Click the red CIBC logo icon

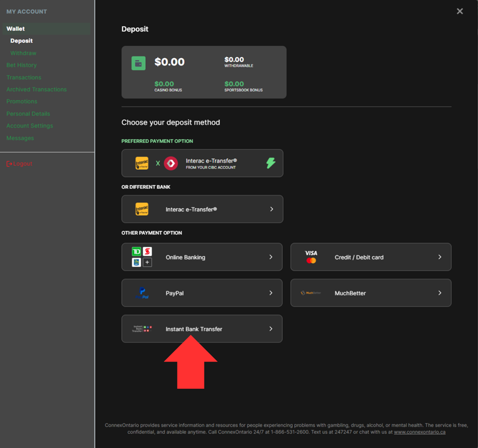tap(171, 163)
